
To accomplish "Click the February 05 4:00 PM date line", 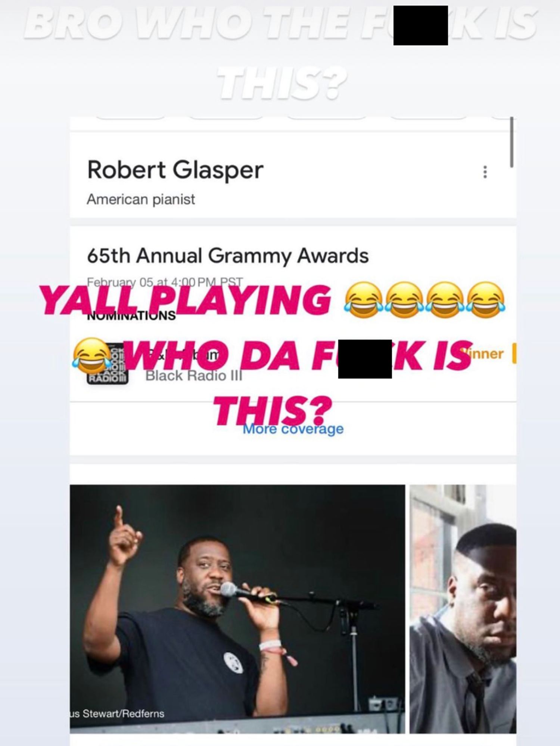I will click(x=165, y=282).
